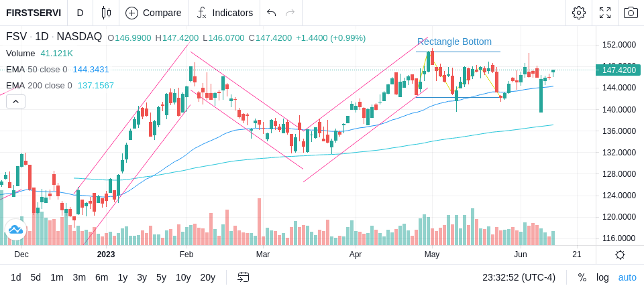The height and width of the screenshot is (290, 644).
Task: Set the time range to 3m
Action: pos(79,277)
